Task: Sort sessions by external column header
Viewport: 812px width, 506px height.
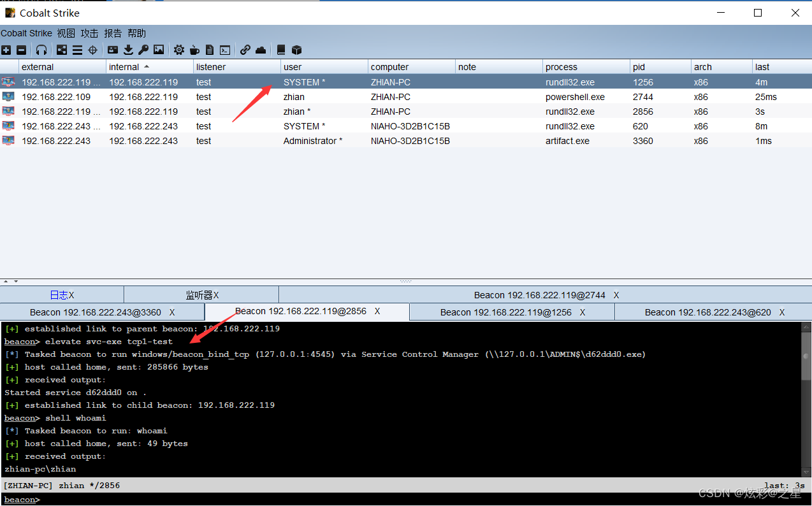Action: tap(62, 67)
